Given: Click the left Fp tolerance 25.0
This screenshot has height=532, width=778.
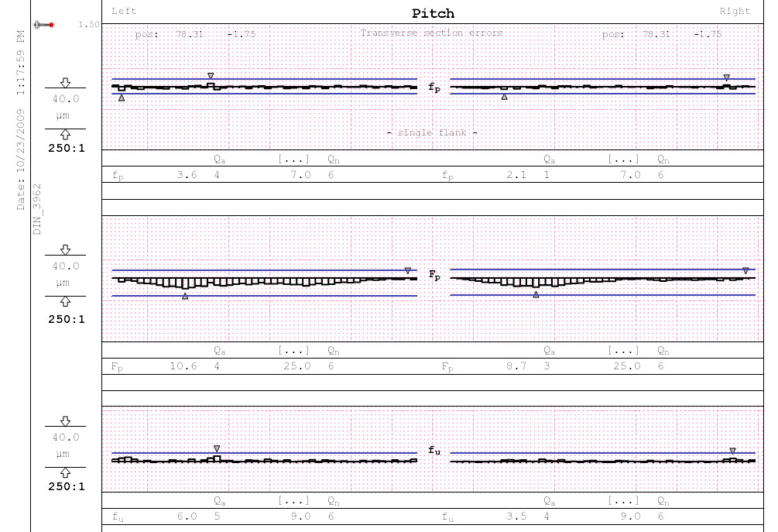Looking at the screenshot, I should point(297,366).
